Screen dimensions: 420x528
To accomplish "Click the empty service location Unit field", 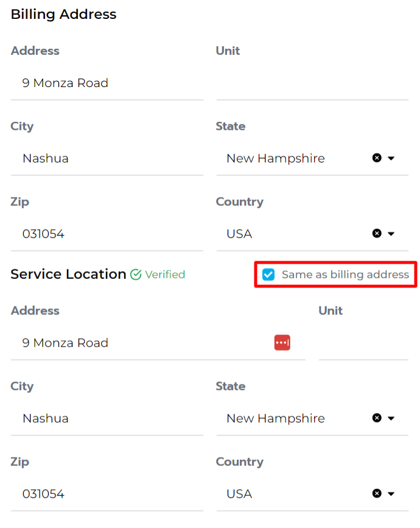I will coord(363,343).
